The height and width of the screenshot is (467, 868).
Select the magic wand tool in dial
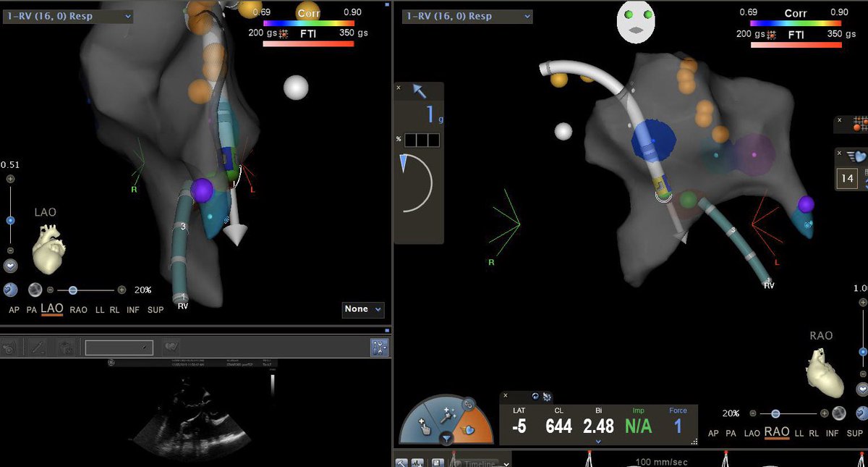coord(447,415)
